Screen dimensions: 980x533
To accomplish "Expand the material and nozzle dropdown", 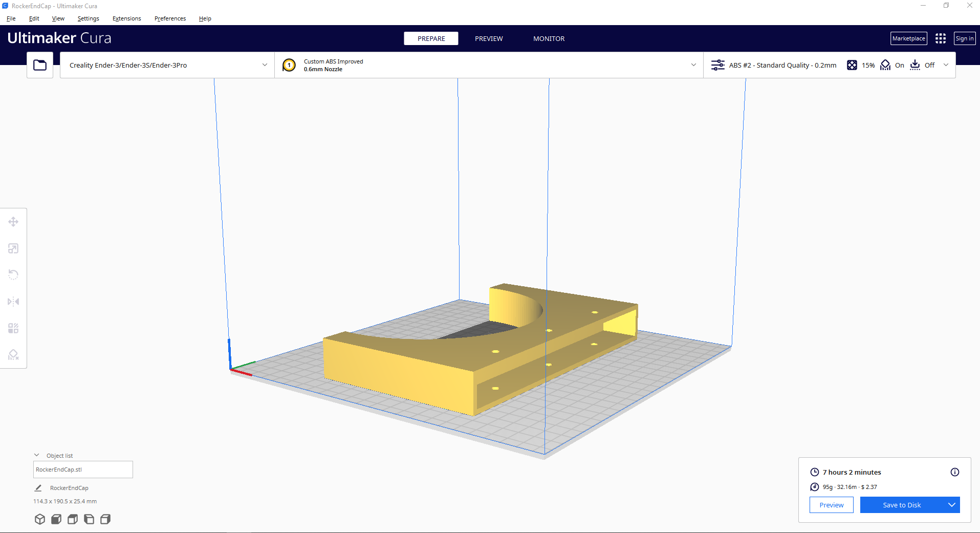I will pos(693,65).
